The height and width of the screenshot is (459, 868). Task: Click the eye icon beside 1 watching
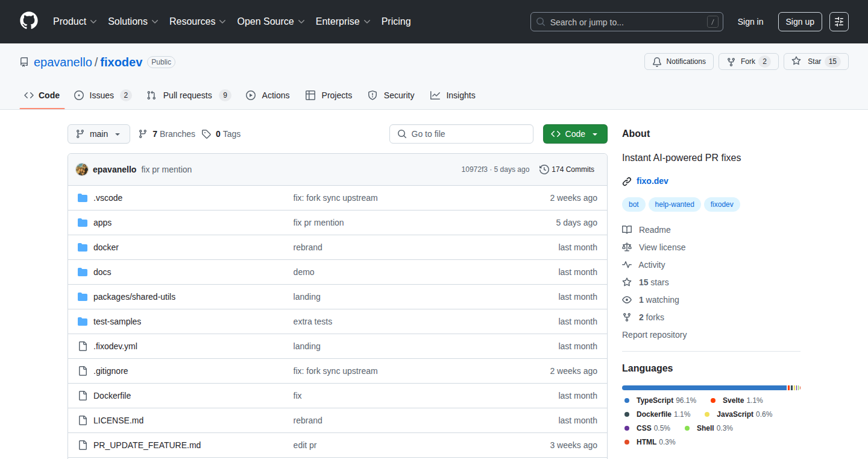click(627, 300)
